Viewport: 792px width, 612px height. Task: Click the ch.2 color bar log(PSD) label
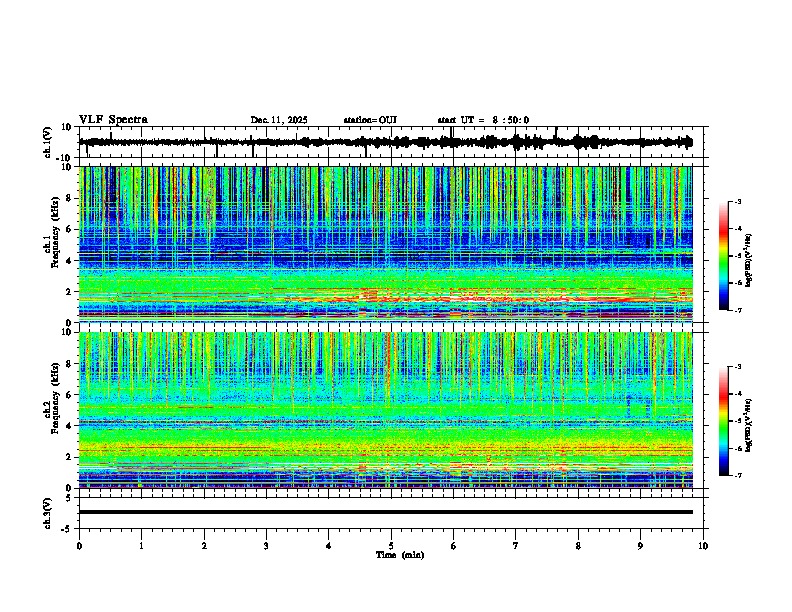[749, 425]
